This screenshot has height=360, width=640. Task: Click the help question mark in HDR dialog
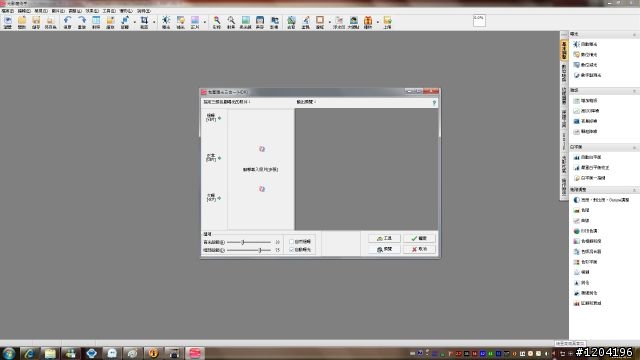[434, 102]
